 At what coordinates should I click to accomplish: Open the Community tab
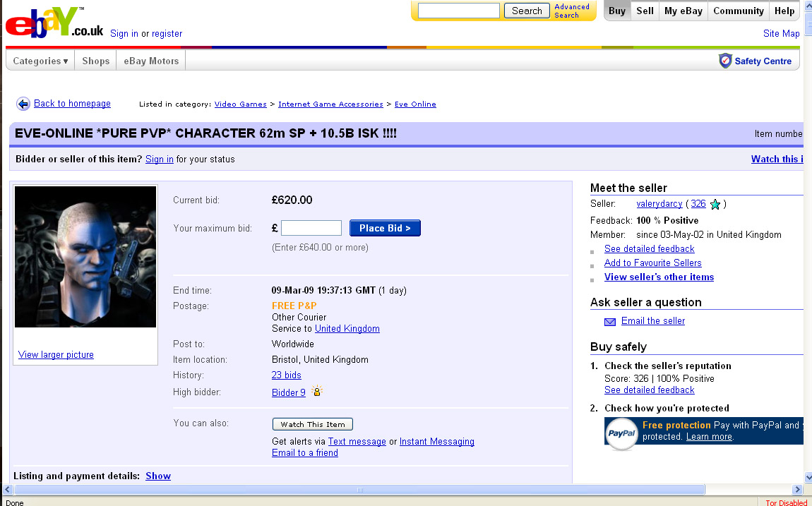(x=739, y=11)
